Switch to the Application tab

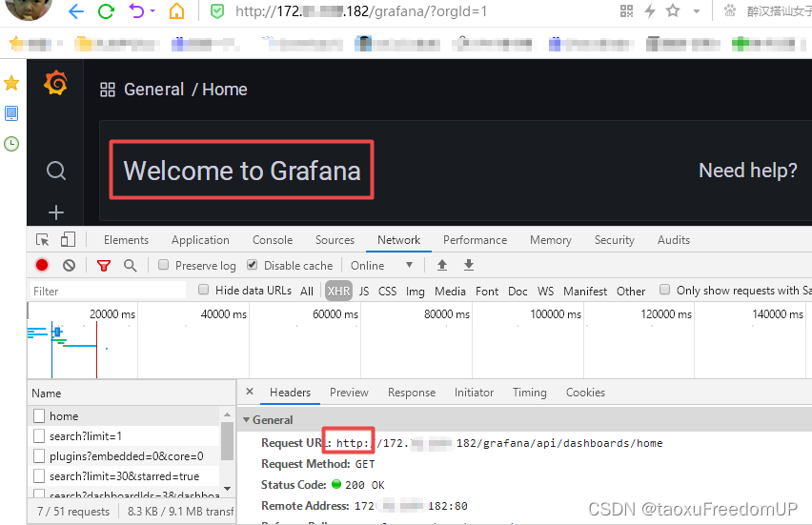[200, 240]
